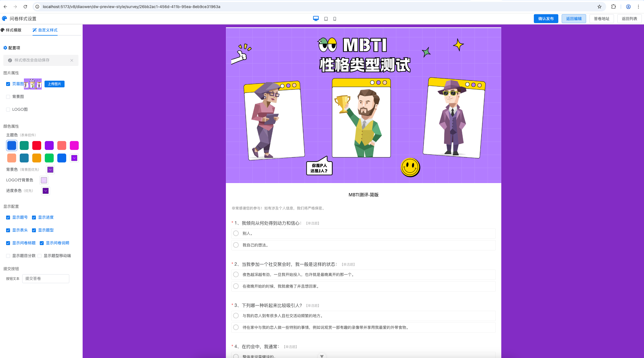
Task: Enable the LOGO图 checkbox
Action: [x=8, y=110]
